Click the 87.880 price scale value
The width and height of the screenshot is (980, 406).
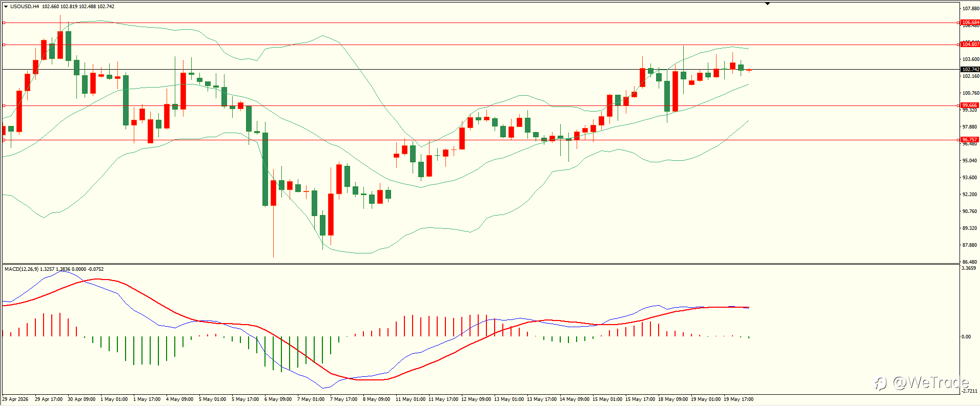pos(971,245)
